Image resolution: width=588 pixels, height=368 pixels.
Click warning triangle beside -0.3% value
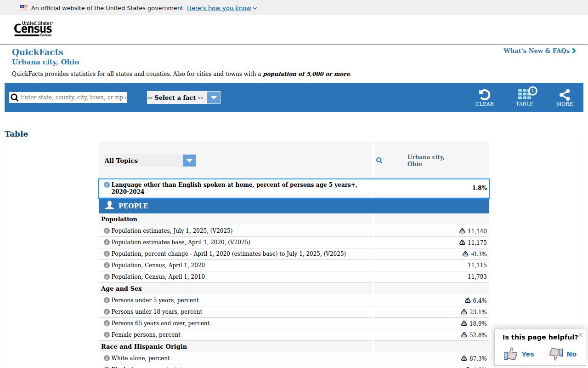pyautogui.click(x=465, y=254)
